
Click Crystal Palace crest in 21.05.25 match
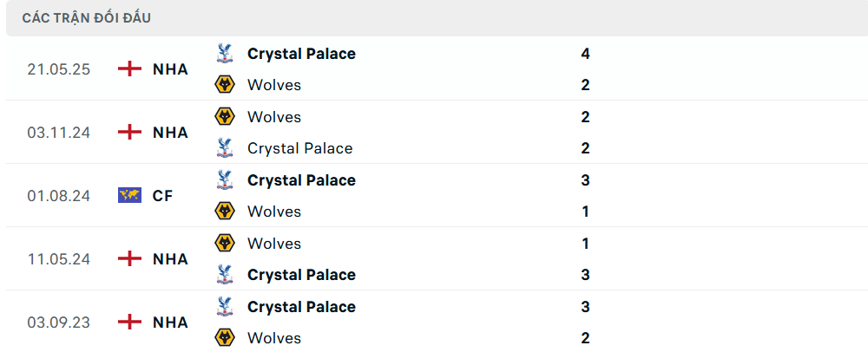[x=225, y=54]
